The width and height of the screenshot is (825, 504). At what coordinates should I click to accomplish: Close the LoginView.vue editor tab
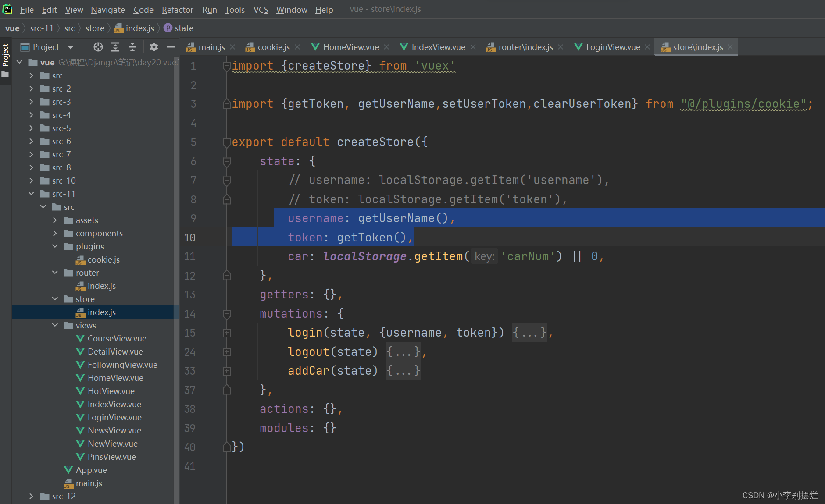coord(647,47)
